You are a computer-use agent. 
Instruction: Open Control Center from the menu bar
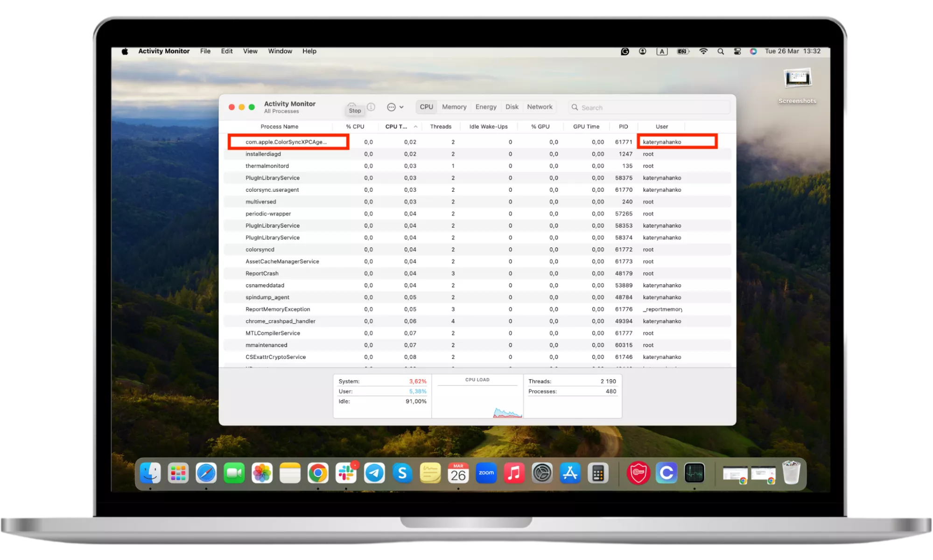(x=737, y=51)
